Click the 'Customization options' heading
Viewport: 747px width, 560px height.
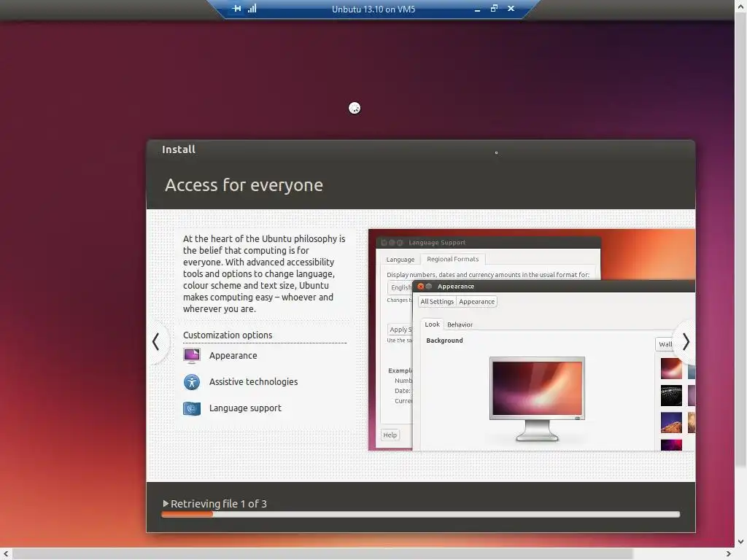point(228,335)
